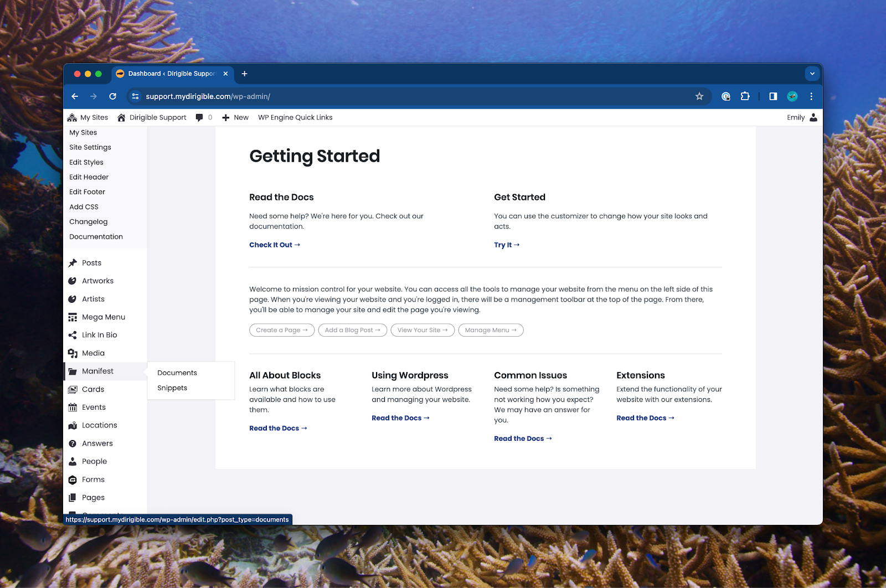Image resolution: width=886 pixels, height=588 pixels.
Task: Read the Docs under Extensions
Action: coord(645,418)
